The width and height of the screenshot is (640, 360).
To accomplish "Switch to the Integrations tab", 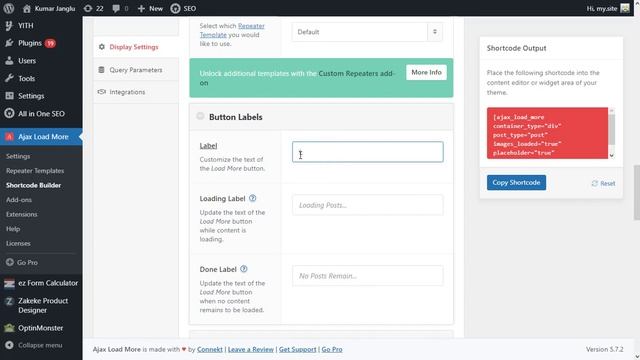I will coord(136,92).
